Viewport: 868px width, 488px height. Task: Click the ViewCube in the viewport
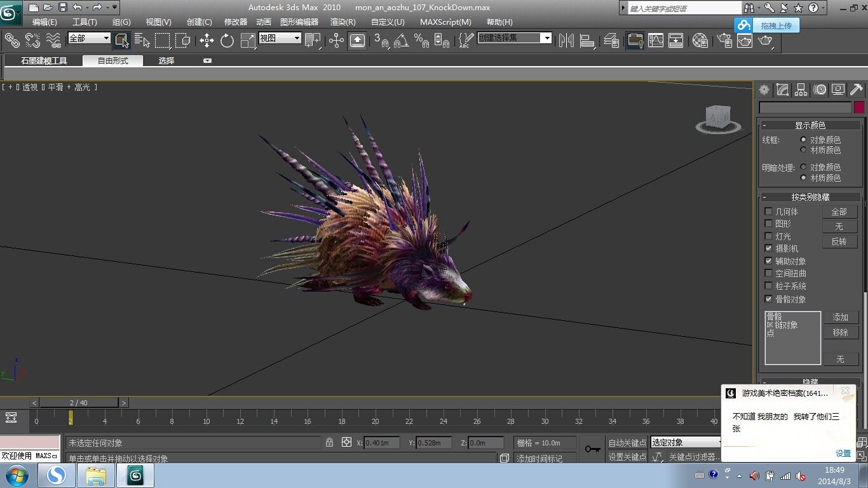718,119
